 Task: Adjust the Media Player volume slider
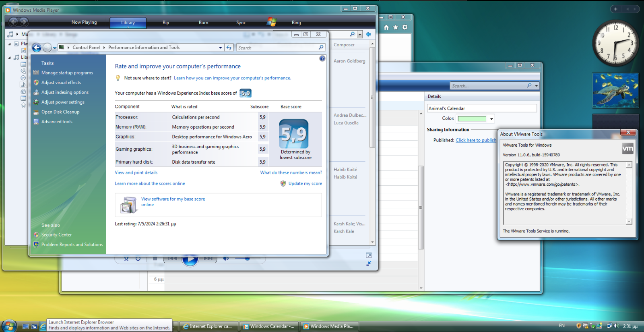pyautogui.click(x=247, y=259)
